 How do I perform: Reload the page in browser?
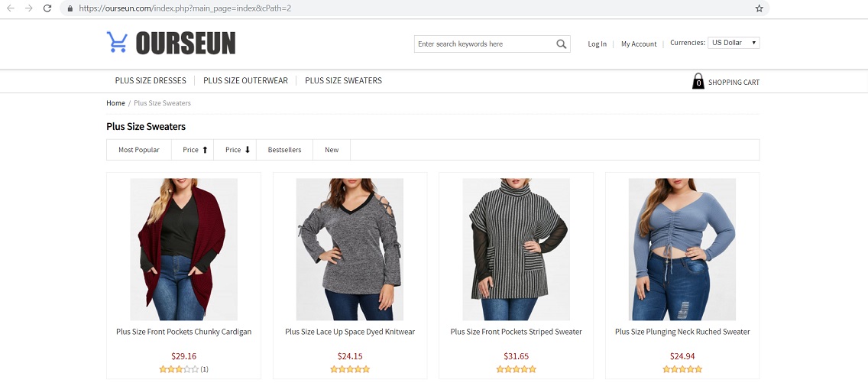pyautogui.click(x=47, y=8)
